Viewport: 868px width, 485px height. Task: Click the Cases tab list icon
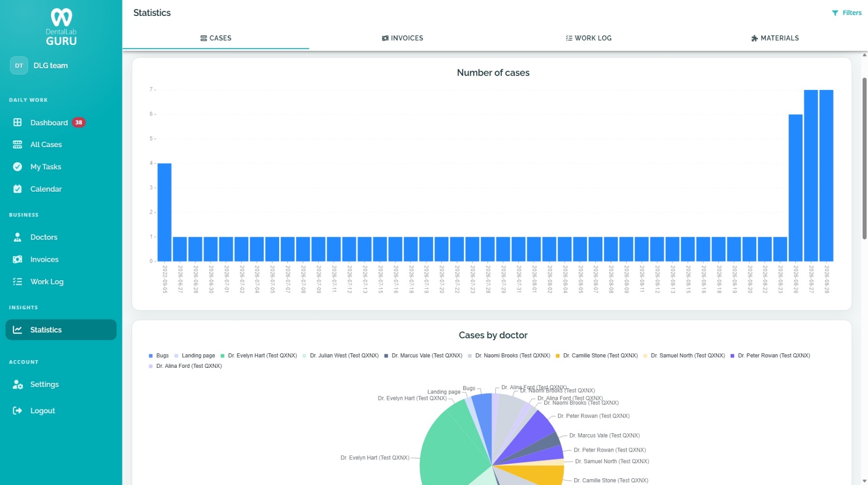[204, 38]
